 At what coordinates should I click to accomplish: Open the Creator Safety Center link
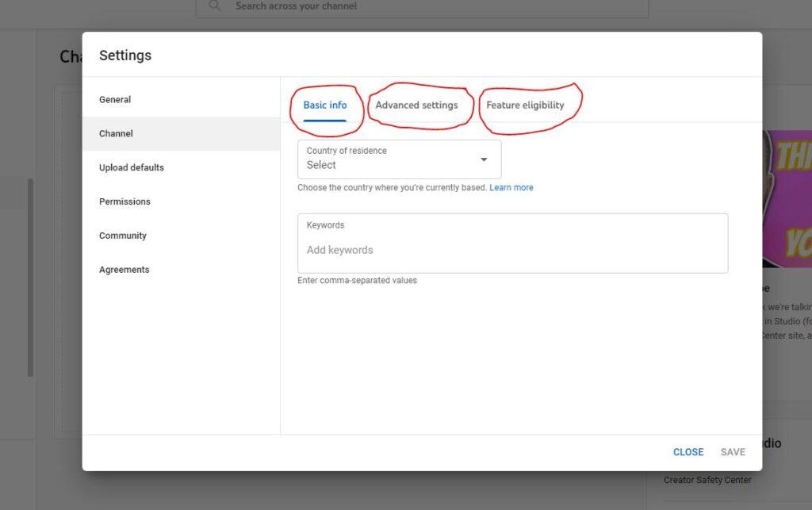click(x=707, y=480)
